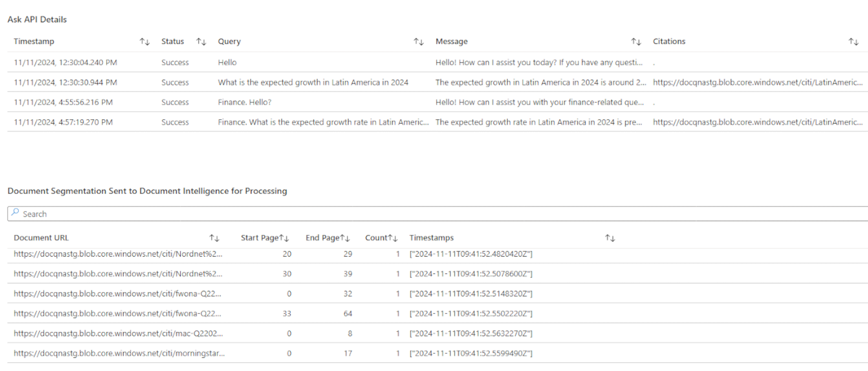Open the mac-Q2202 document URL
Viewport: 868px width, 371px height.
(x=118, y=334)
